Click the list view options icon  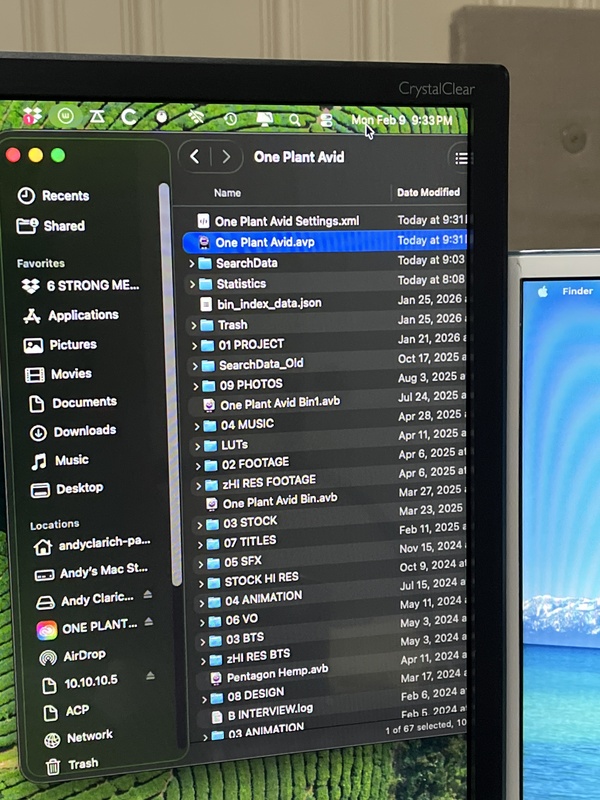click(x=460, y=157)
